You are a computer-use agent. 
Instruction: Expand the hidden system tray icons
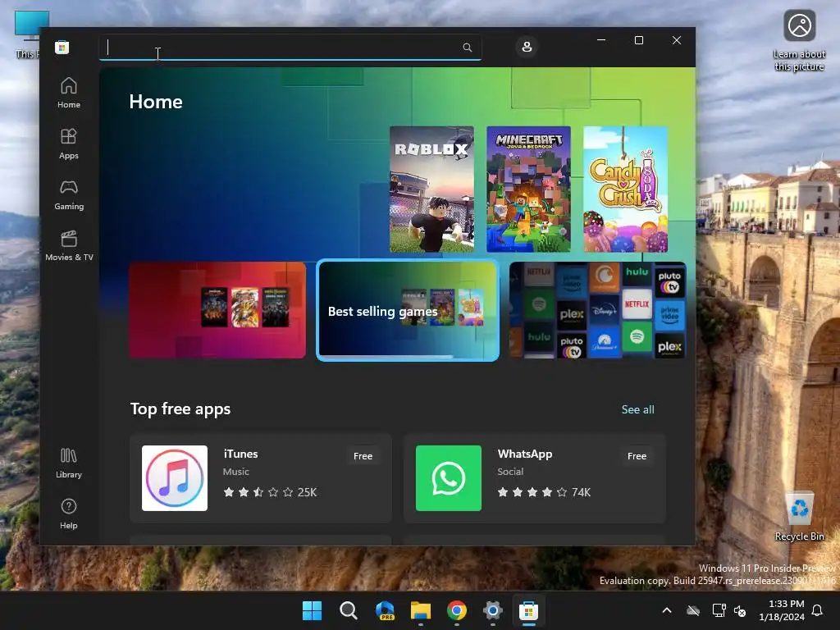coord(667,610)
